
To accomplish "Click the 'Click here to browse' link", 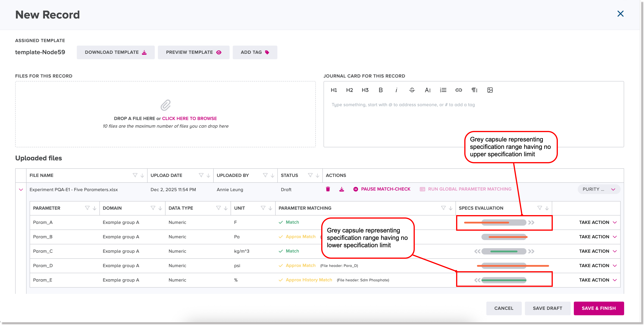I will click(x=189, y=118).
